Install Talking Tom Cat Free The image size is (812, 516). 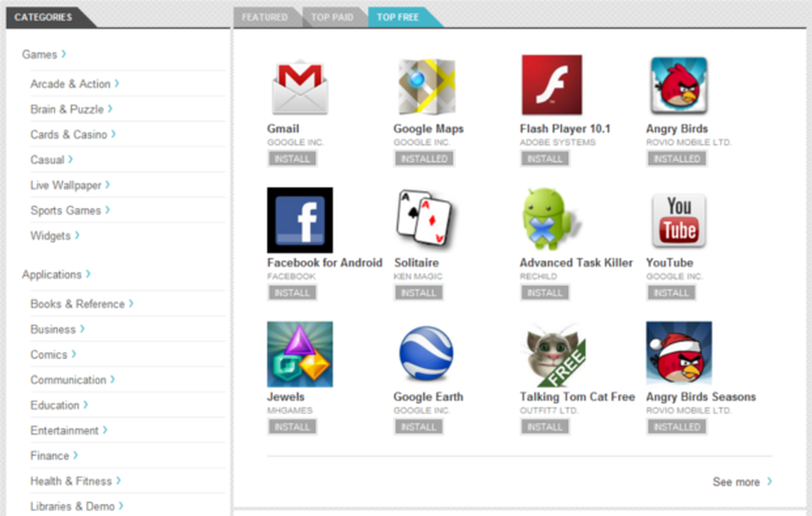(545, 427)
